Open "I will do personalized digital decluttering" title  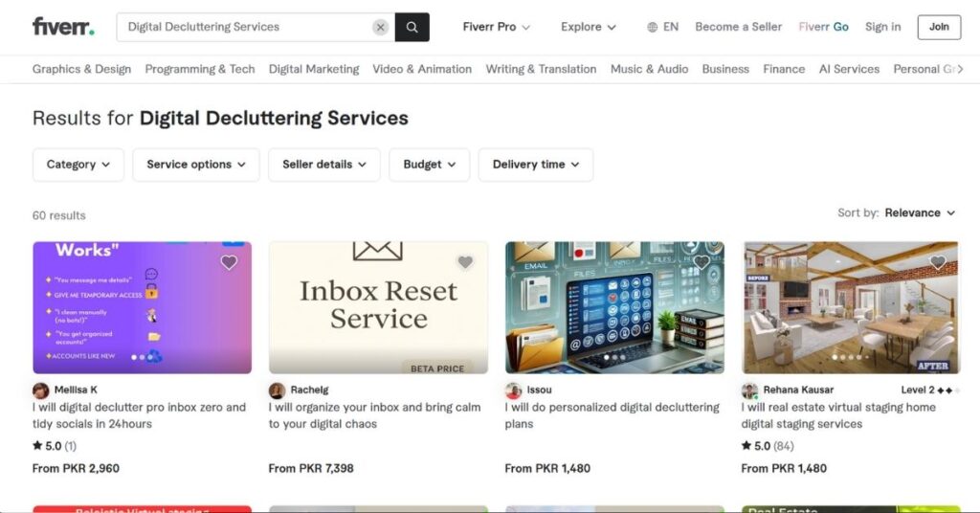pos(612,415)
